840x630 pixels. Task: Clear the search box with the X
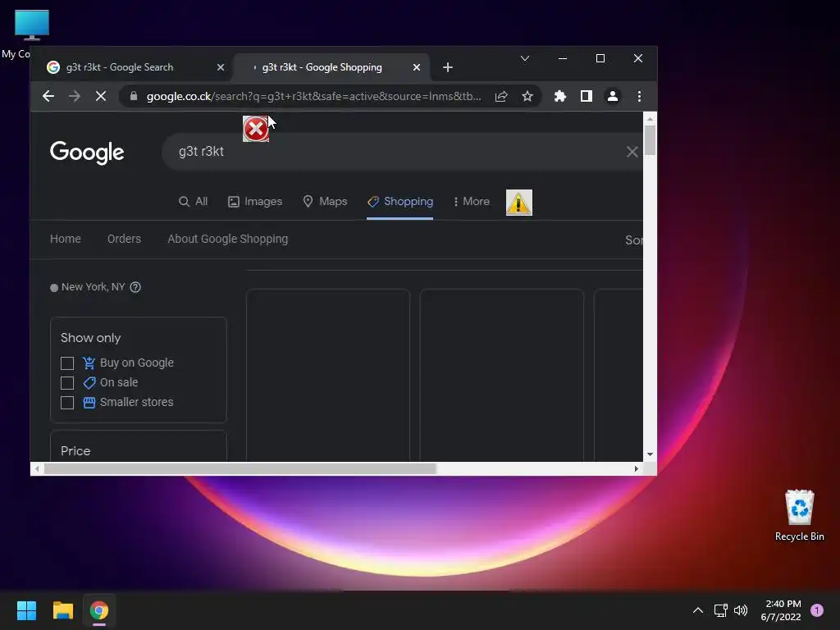click(x=632, y=152)
